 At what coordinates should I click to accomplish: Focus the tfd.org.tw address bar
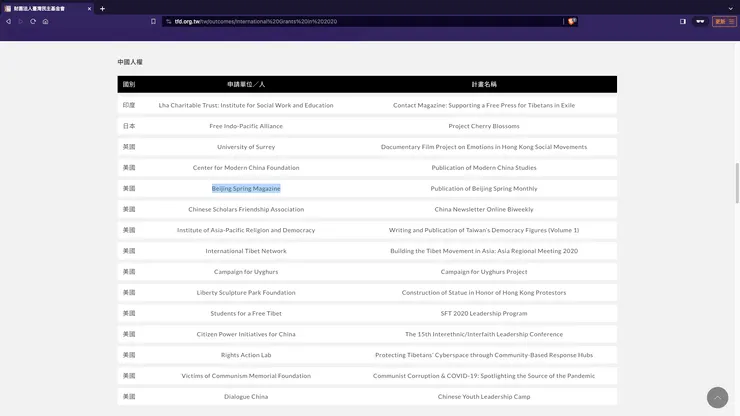[x=363, y=21]
